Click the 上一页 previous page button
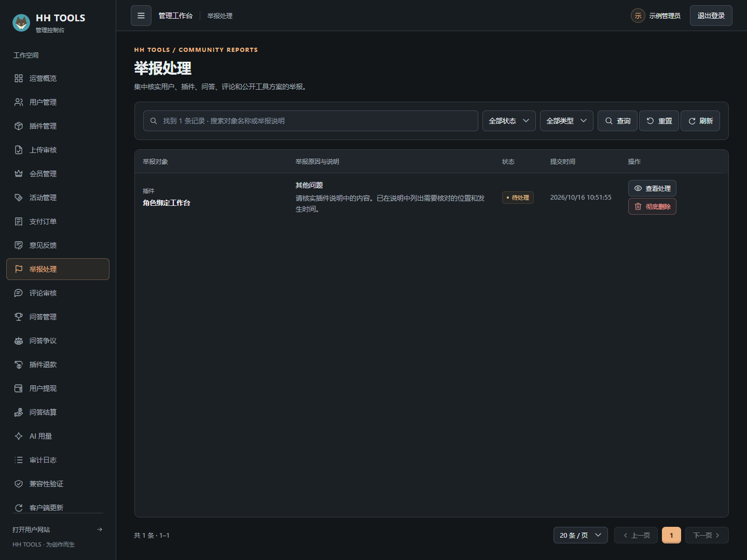 pos(636,535)
